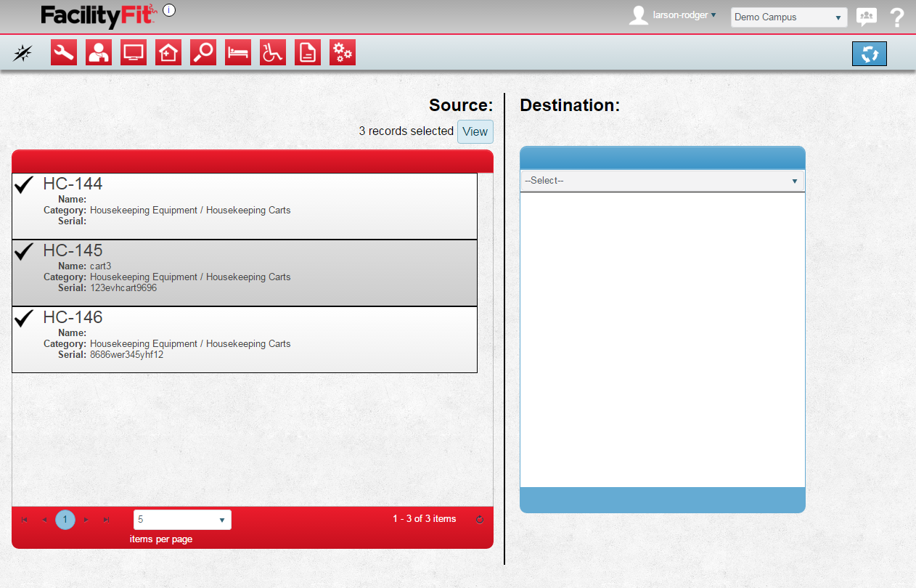
Task: Click the View selected records button
Action: pos(475,132)
